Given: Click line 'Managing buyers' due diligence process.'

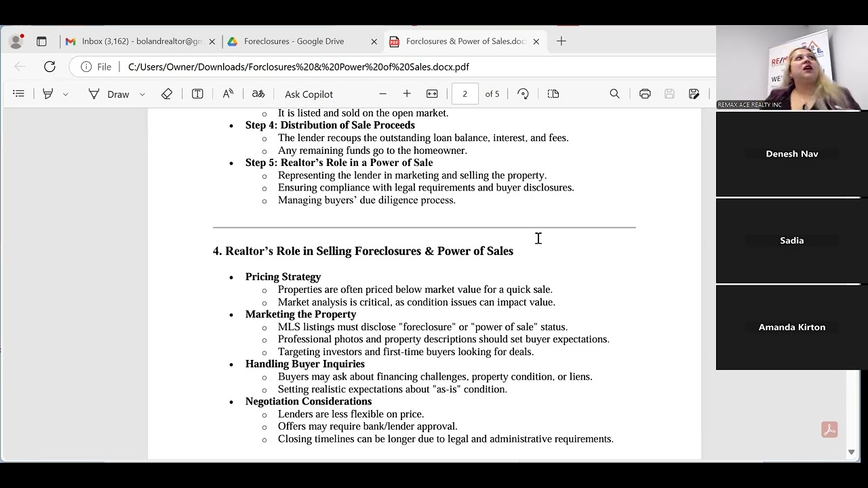Looking at the screenshot, I should point(366,200).
